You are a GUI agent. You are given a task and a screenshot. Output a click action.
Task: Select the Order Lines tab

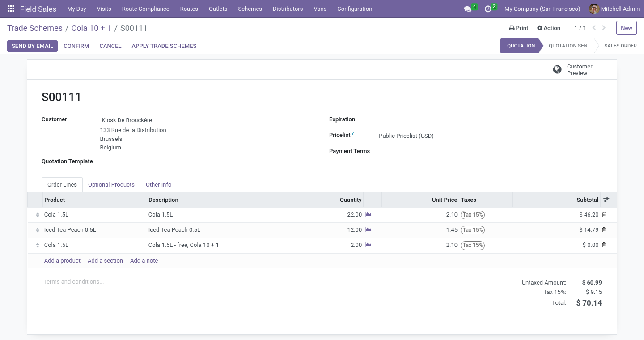[62, 185]
